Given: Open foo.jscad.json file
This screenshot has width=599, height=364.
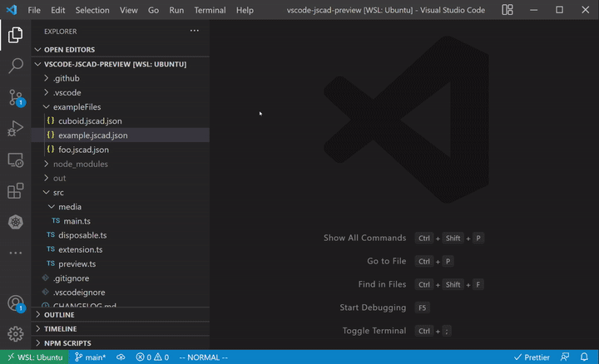Looking at the screenshot, I should pyautogui.click(x=121, y=150).
